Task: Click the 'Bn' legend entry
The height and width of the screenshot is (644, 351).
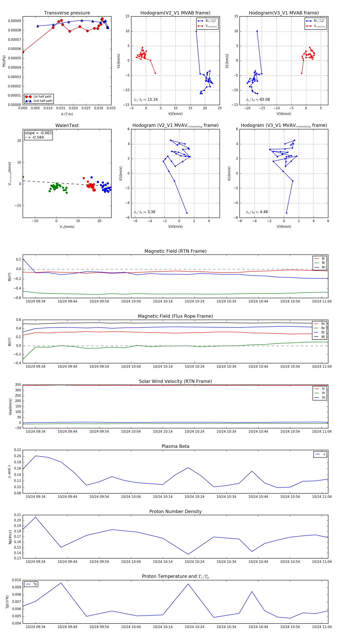Action: pos(320,267)
